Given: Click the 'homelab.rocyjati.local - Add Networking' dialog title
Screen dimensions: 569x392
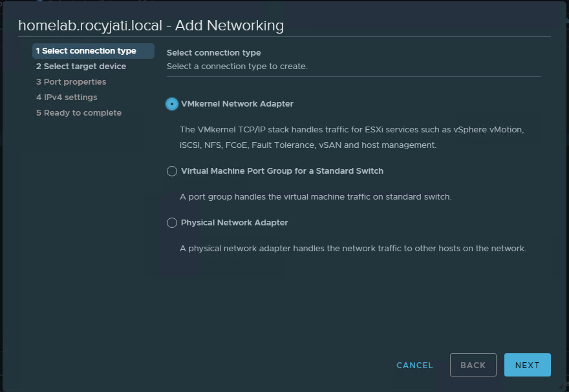Looking at the screenshot, I should click(x=151, y=26).
